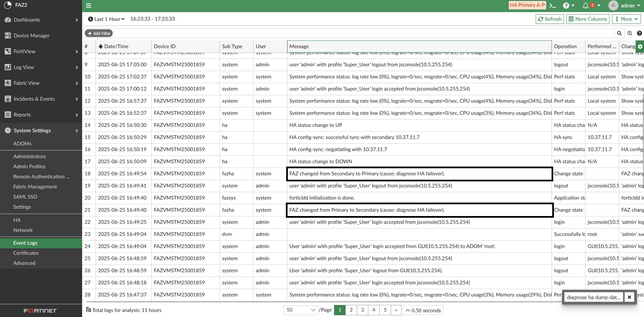Open the More dropdown button

[x=626, y=19]
